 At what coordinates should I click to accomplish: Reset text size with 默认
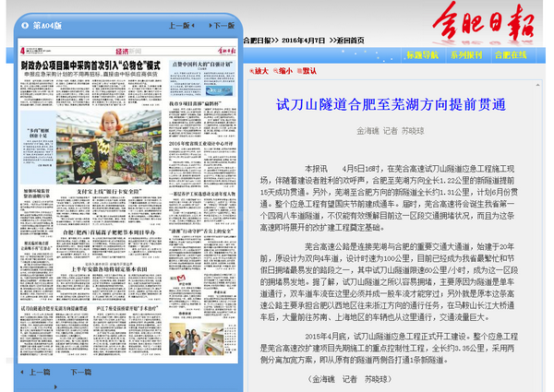pos(308,70)
